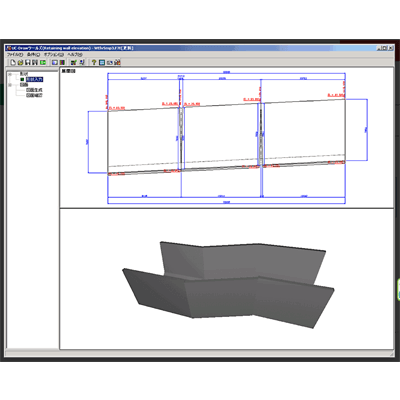Click the last red toolbar icon
400x400 pixels.
click(117, 62)
